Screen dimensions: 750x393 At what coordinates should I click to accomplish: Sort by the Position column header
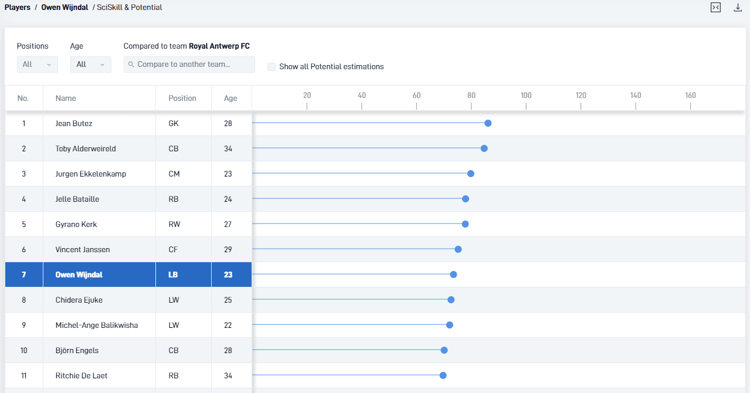(182, 98)
